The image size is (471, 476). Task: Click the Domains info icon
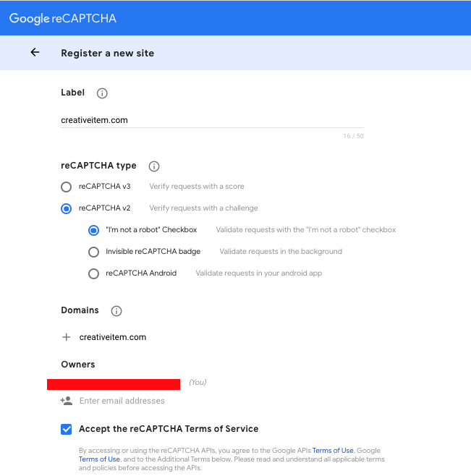tap(116, 311)
